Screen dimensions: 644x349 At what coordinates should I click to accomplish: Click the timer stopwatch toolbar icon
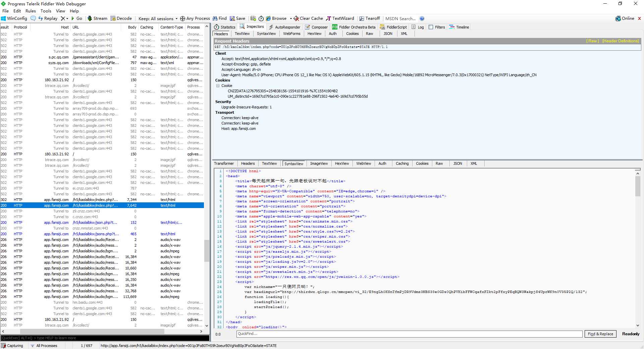tap(261, 18)
